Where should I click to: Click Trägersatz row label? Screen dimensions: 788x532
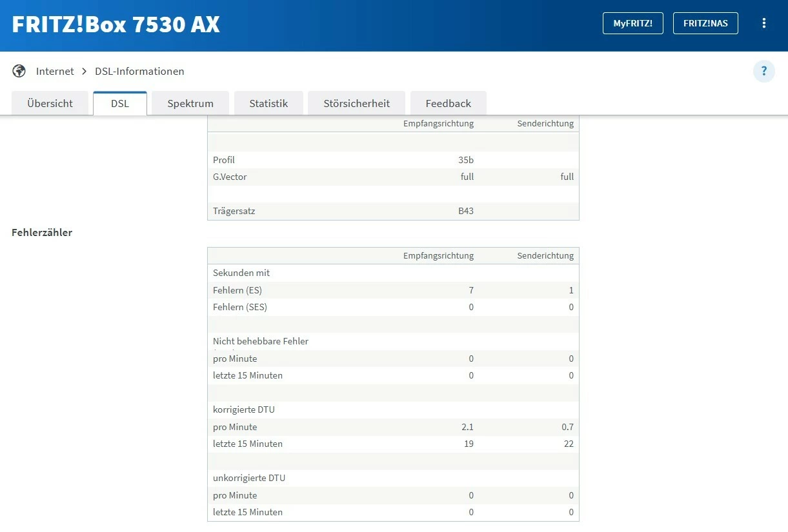pos(234,211)
